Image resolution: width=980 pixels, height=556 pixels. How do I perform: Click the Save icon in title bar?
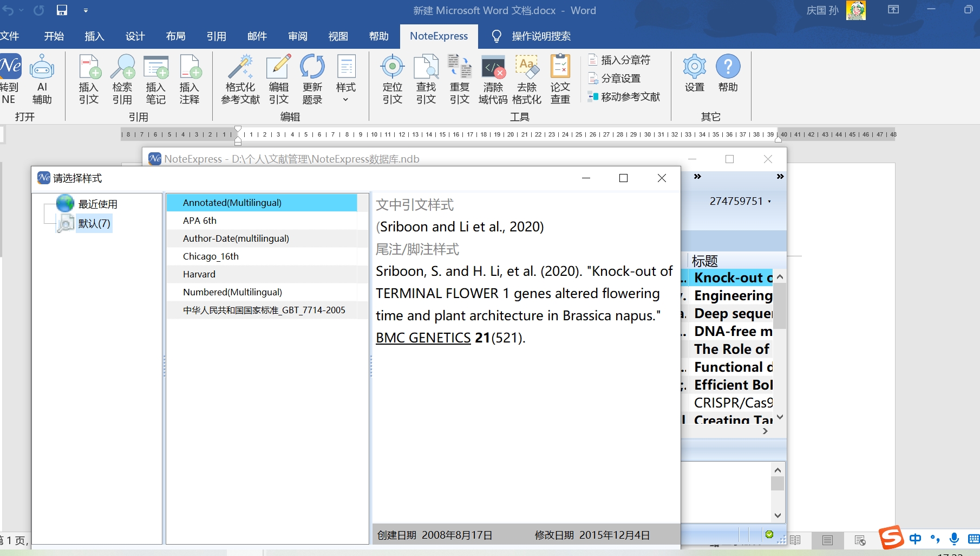coord(62,10)
